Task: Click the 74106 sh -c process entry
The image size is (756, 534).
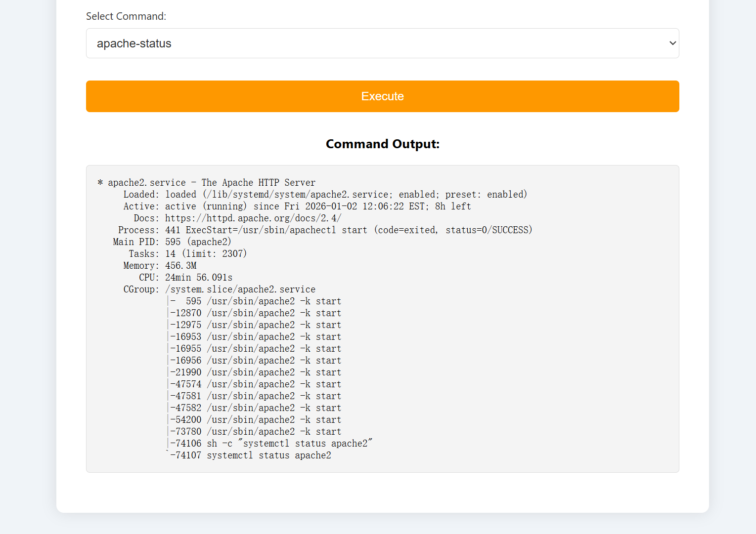Action: [271, 444]
